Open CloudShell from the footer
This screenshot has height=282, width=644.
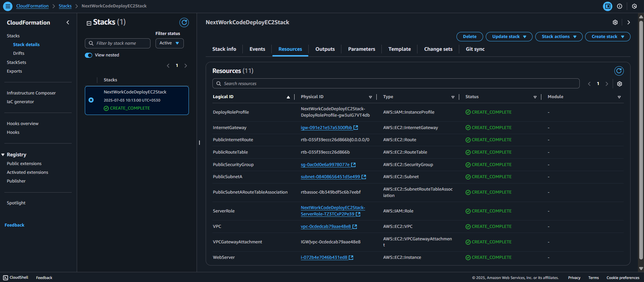[x=16, y=278]
